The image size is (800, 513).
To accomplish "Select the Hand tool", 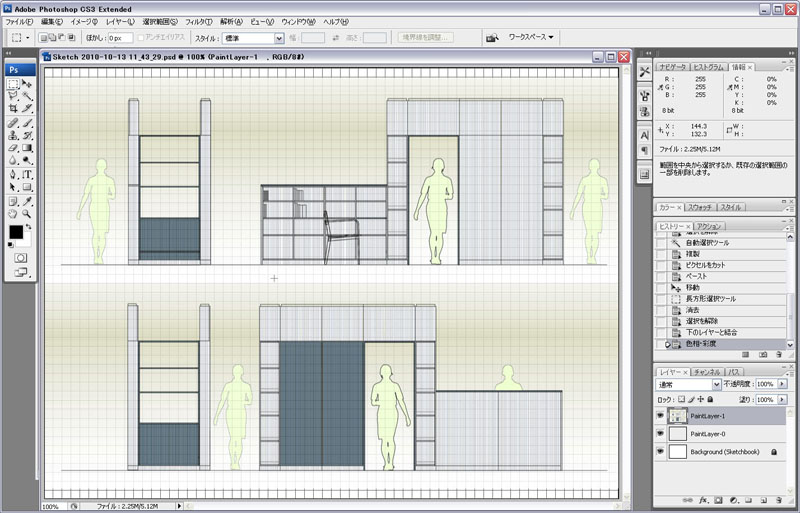I will (x=14, y=213).
